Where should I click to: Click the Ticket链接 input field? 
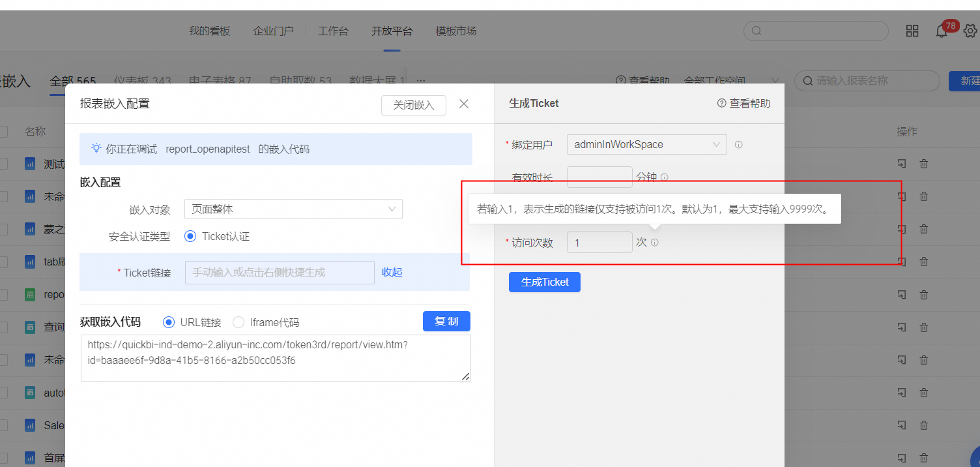click(280, 273)
